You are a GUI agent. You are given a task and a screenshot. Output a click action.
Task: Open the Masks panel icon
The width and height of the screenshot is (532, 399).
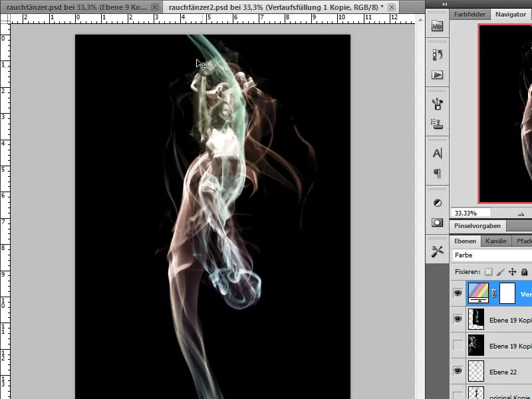tap(437, 223)
